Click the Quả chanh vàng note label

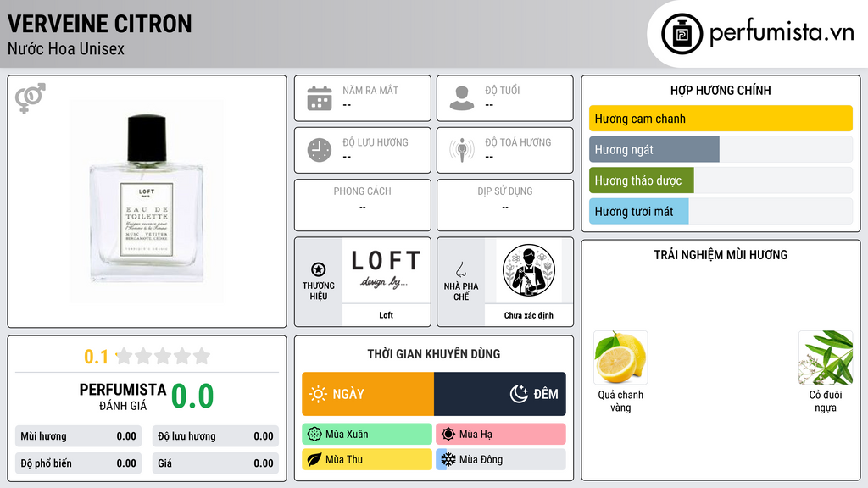pos(620,401)
